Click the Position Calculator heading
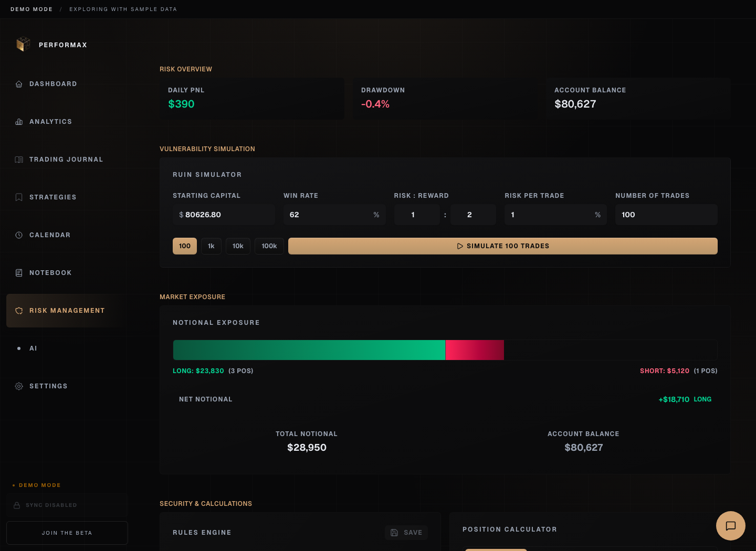Screen dimensions: 756x551 [x=510, y=529]
